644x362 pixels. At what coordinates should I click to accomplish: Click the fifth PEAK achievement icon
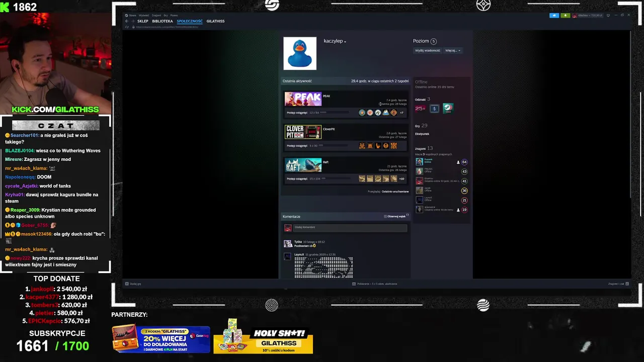393,113
